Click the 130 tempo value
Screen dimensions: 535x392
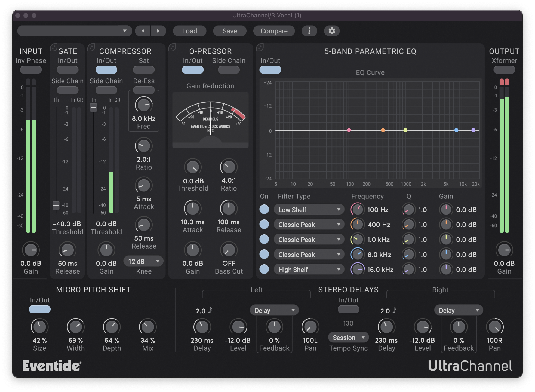coord(348,323)
